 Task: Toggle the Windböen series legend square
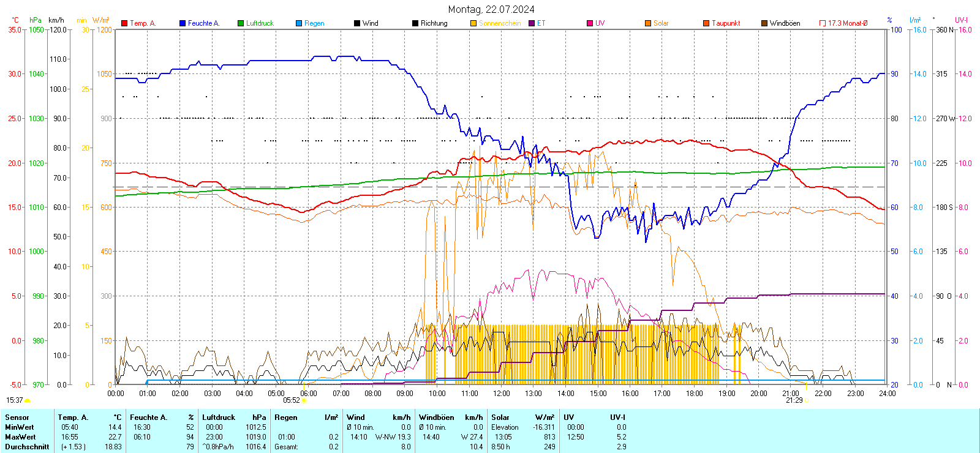pyautogui.click(x=764, y=23)
